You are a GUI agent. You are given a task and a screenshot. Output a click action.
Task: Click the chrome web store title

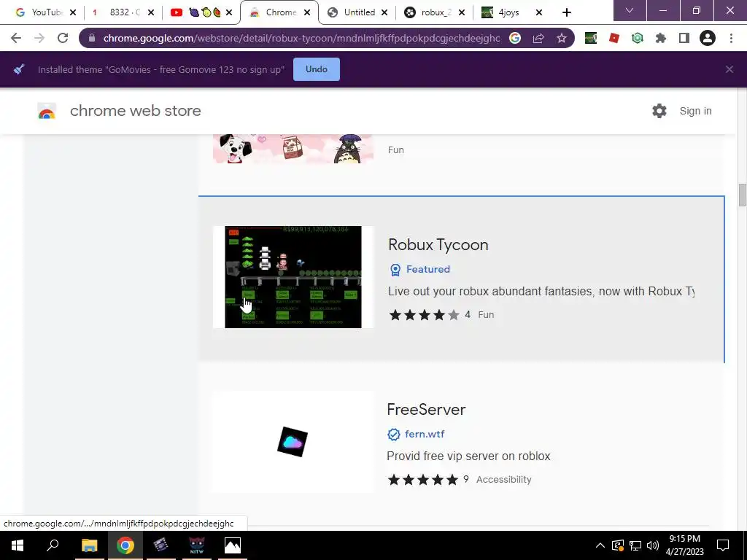point(135,111)
